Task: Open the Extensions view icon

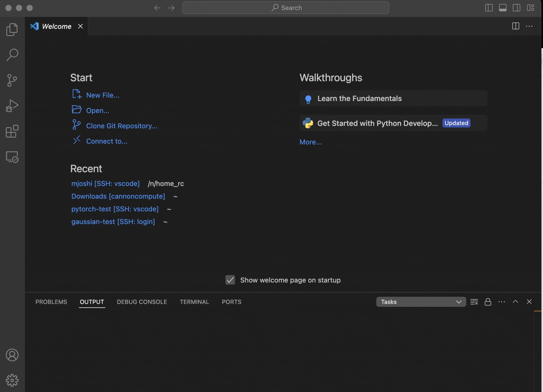Action: [12, 131]
